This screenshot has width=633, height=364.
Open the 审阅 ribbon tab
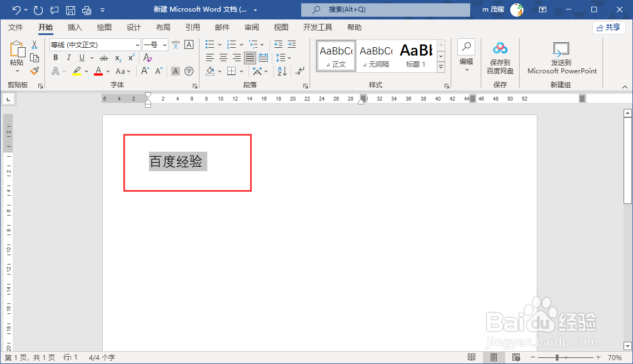pos(251,27)
